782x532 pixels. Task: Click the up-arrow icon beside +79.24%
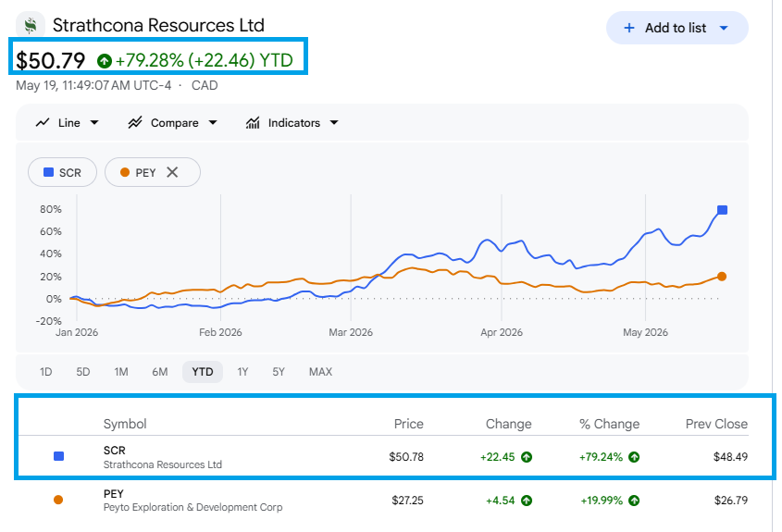click(x=634, y=457)
